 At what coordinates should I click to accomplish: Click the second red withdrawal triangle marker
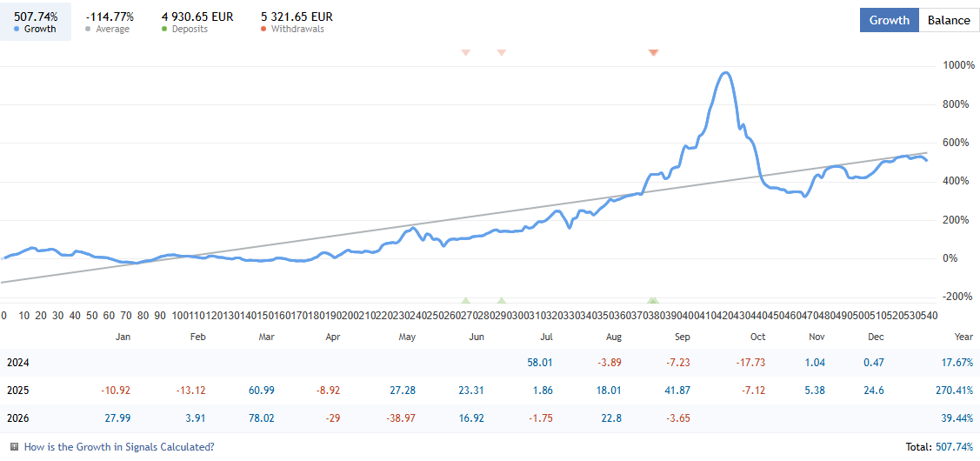click(501, 52)
